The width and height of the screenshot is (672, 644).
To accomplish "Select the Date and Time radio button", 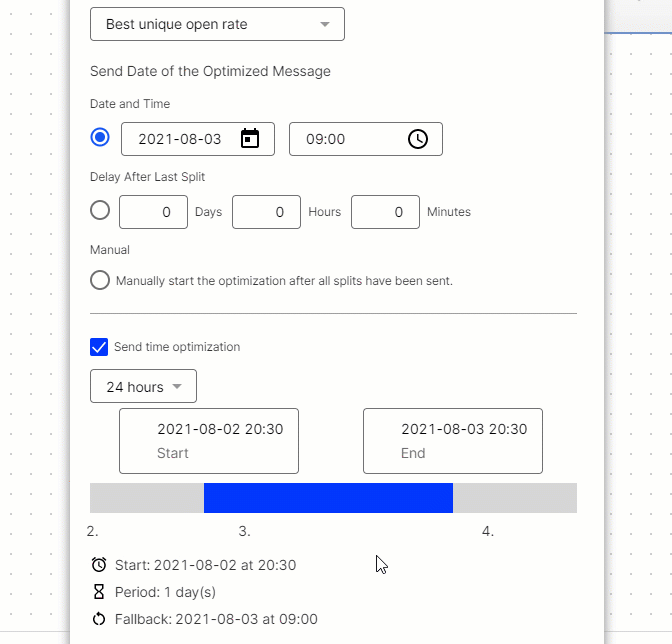I will (100, 138).
